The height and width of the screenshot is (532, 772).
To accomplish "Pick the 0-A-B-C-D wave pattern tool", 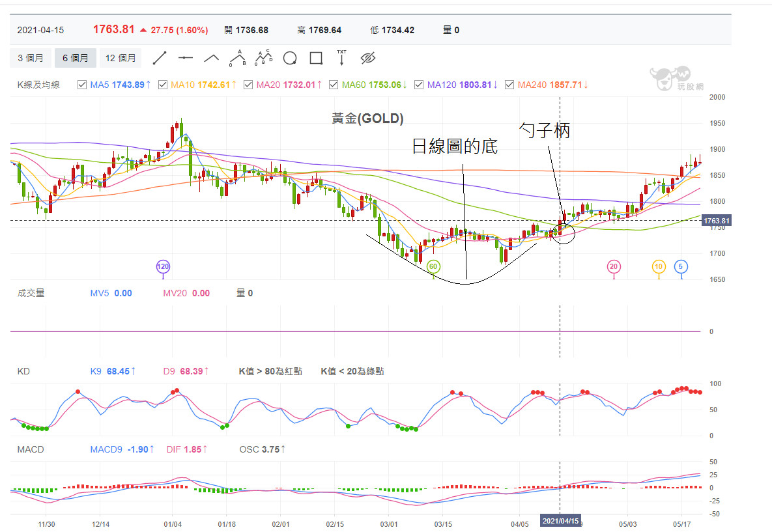I will pyautogui.click(x=263, y=58).
